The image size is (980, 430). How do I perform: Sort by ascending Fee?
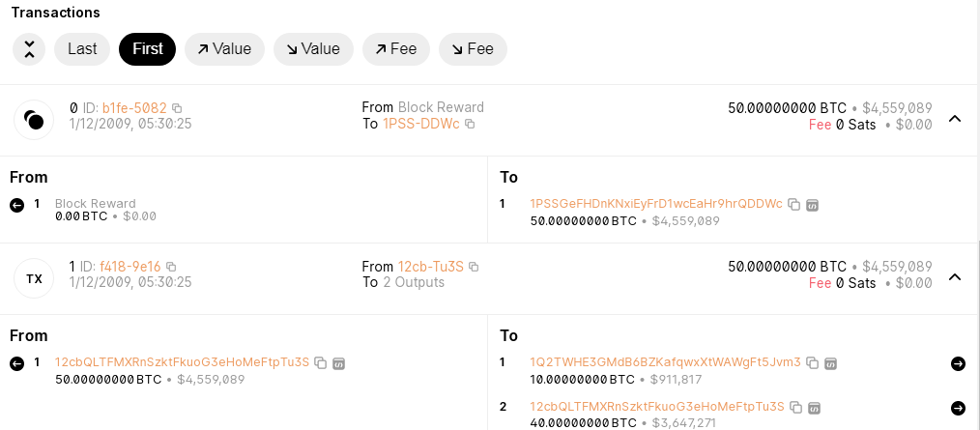[396, 49]
